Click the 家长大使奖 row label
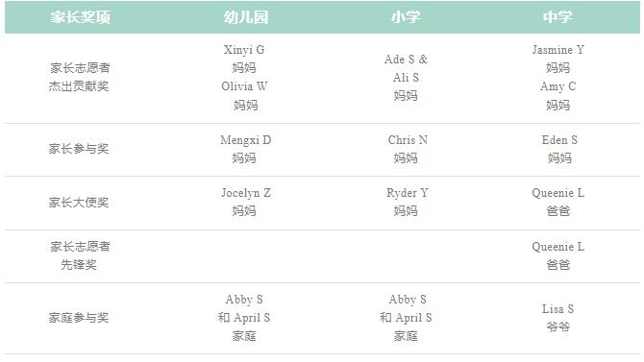 [x=79, y=203]
